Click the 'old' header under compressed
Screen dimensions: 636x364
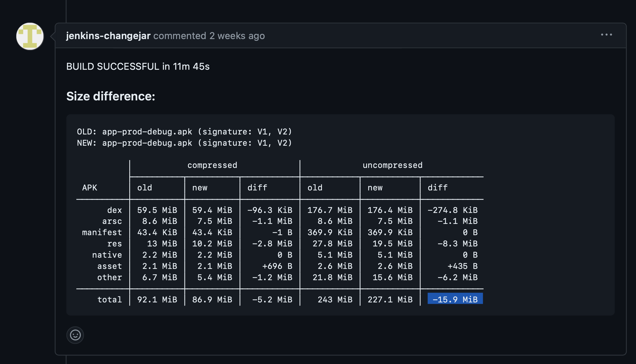[145, 188]
